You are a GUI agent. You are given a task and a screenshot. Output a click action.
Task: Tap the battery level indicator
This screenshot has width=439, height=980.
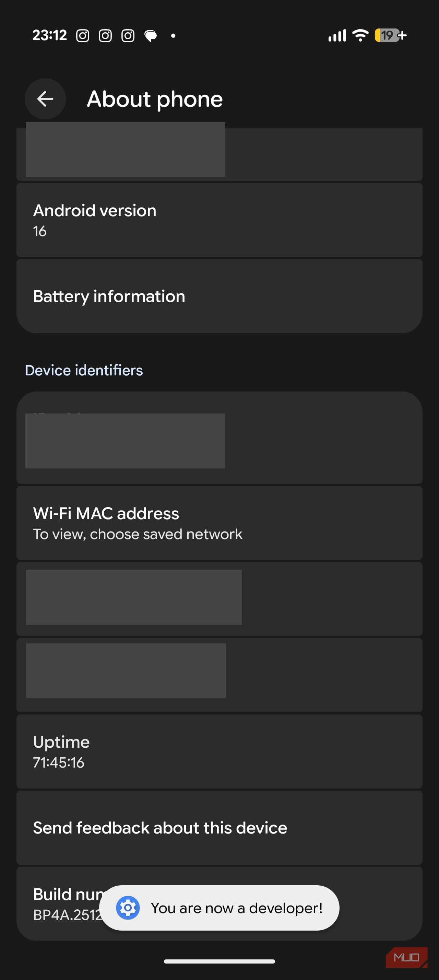click(390, 35)
